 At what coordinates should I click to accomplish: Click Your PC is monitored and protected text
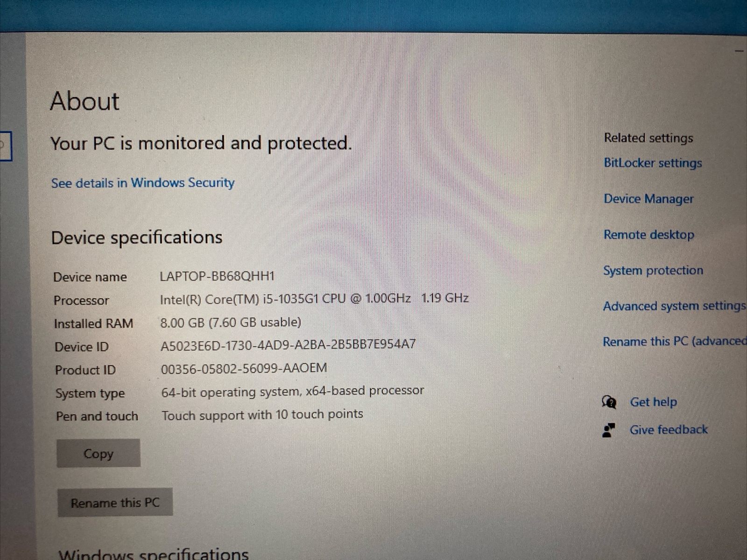201,143
